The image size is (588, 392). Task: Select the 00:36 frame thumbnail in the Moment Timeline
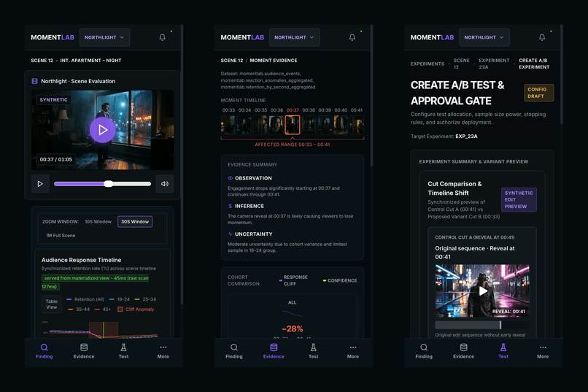tap(276, 125)
